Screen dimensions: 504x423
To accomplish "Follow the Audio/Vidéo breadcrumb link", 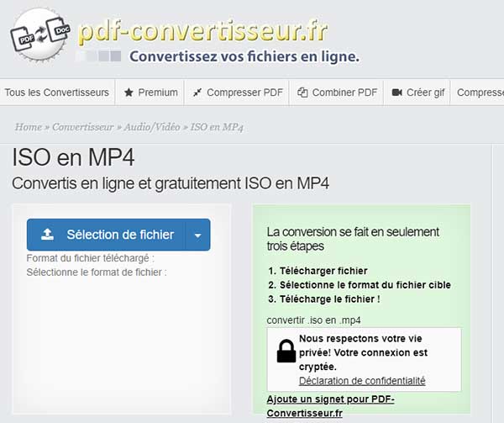I will pos(152,127).
